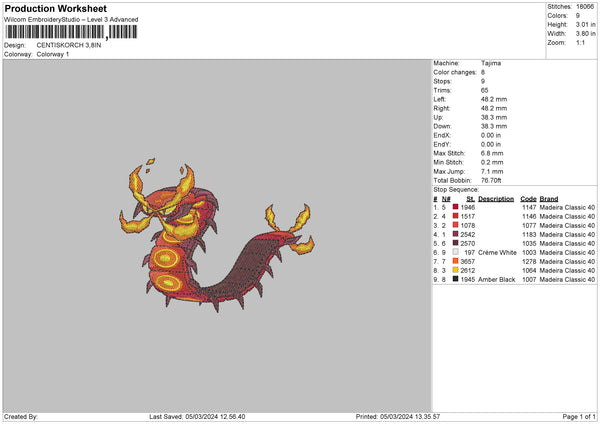Click code '1147' in the first row
The height and width of the screenshot is (424, 600).
pyautogui.click(x=529, y=207)
